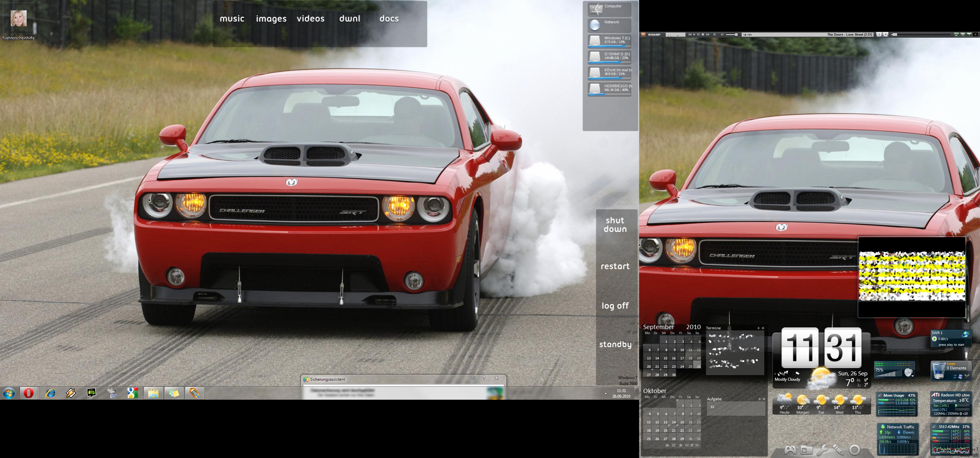Screen dimensions: 980x458
Task: Go to next month in the calendar
Action: point(697,445)
